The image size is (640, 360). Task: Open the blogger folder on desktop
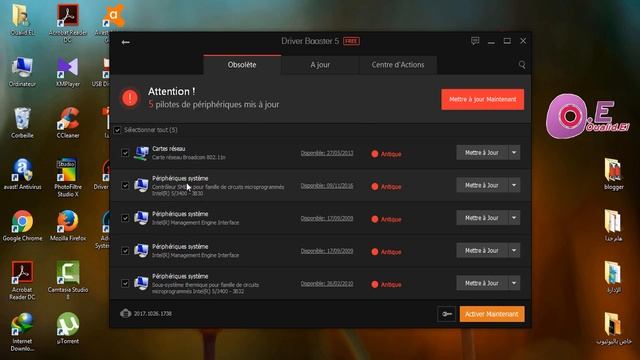coord(613,174)
